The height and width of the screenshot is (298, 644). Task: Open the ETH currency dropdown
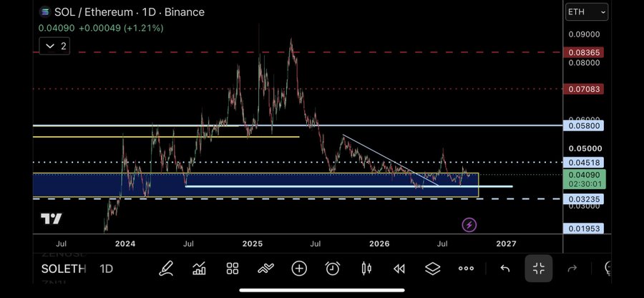coord(587,12)
